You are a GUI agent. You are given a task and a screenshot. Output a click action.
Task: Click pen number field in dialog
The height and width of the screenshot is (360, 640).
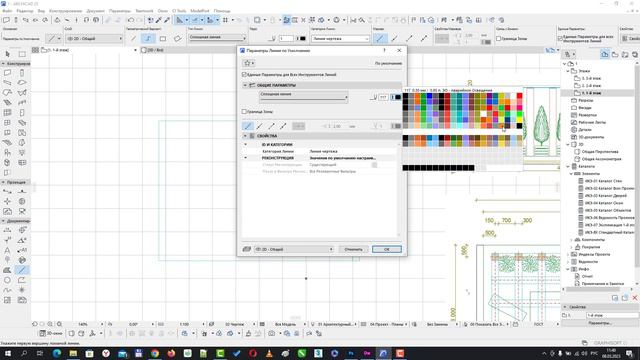[383, 97]
